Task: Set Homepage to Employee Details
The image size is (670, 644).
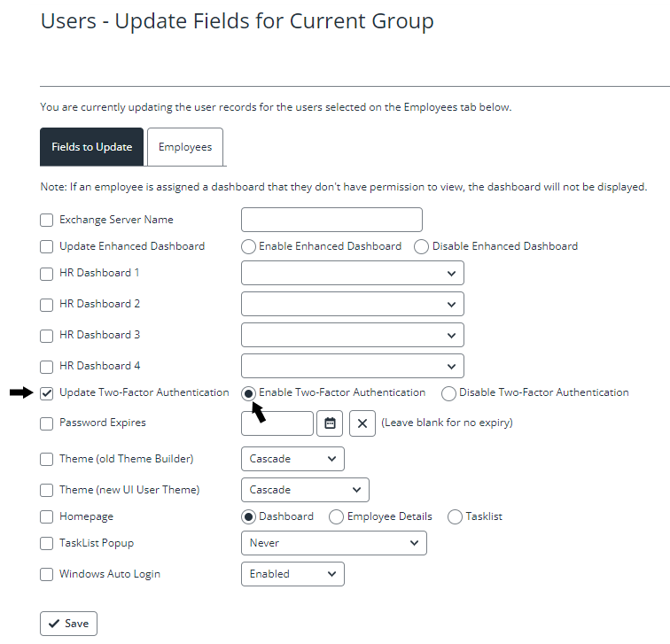Action: 336,516
